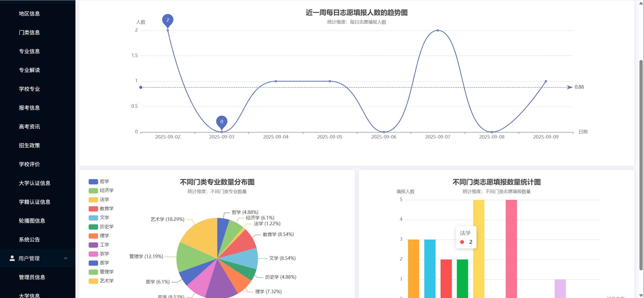644x298 pixels.
Task: Click the user icon beside 用户管理
Action: point(12,258)
